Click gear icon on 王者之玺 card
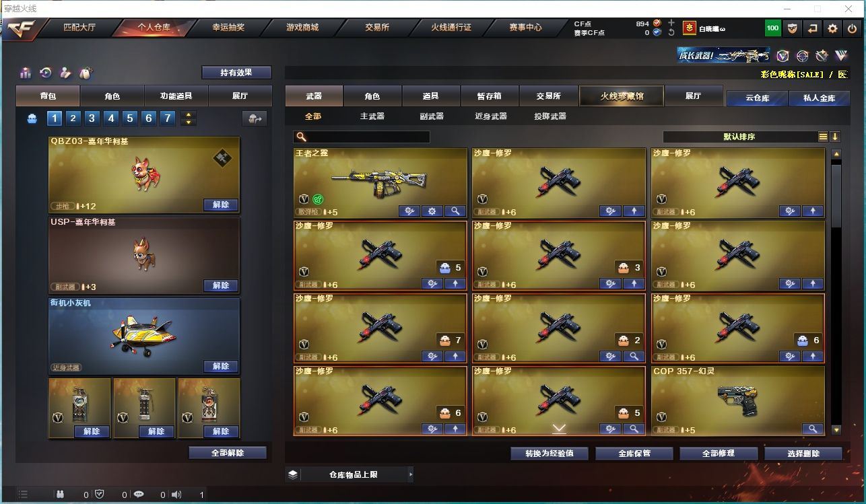This screenshot has width=866, height=504. [x=432, y=211]
